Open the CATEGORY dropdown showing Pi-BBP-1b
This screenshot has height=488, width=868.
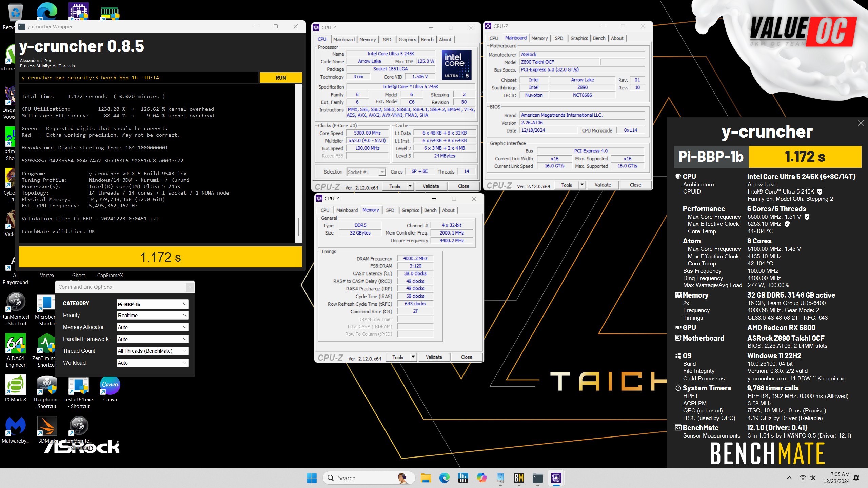click(152, 304)
